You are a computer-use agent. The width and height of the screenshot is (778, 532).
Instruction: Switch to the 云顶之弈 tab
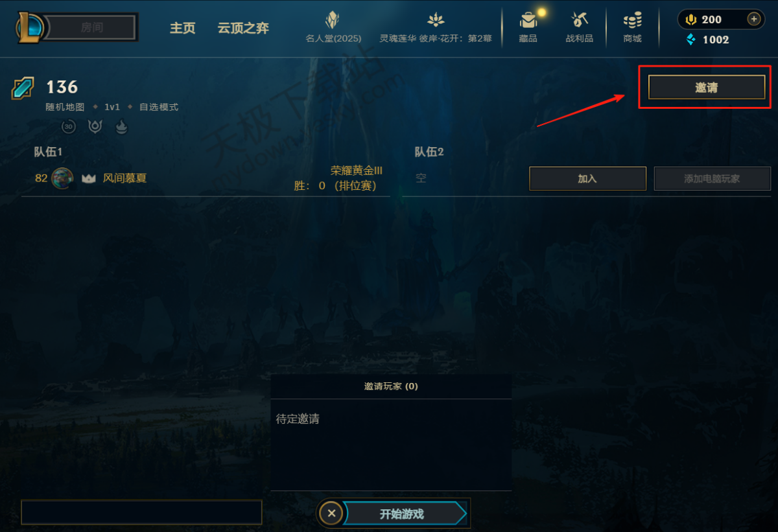[x=243, y=29]
